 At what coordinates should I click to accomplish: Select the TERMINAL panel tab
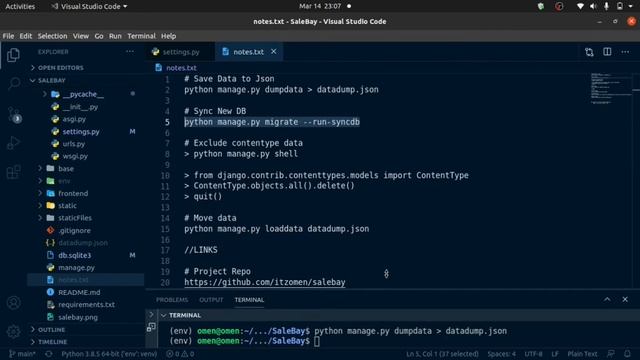pyautogui.click(x=249, y=300)
